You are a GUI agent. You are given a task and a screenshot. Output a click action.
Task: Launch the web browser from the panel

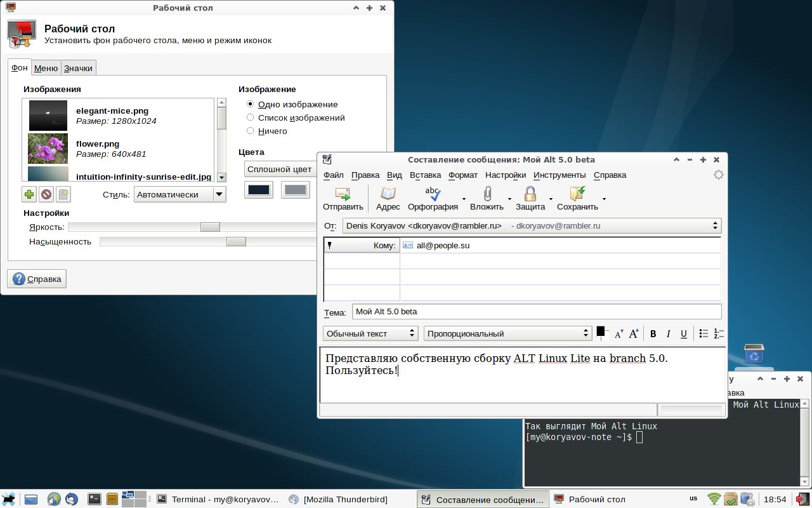point(54,499)
